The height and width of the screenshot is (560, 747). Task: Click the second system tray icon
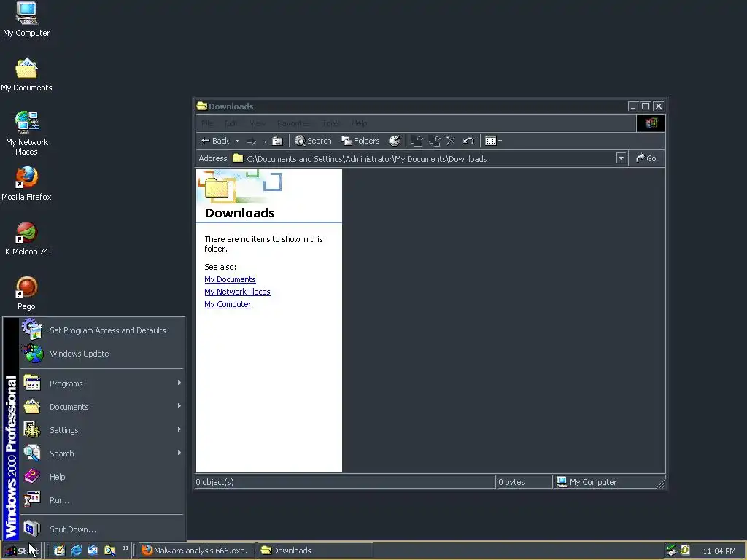click(685, 551)
